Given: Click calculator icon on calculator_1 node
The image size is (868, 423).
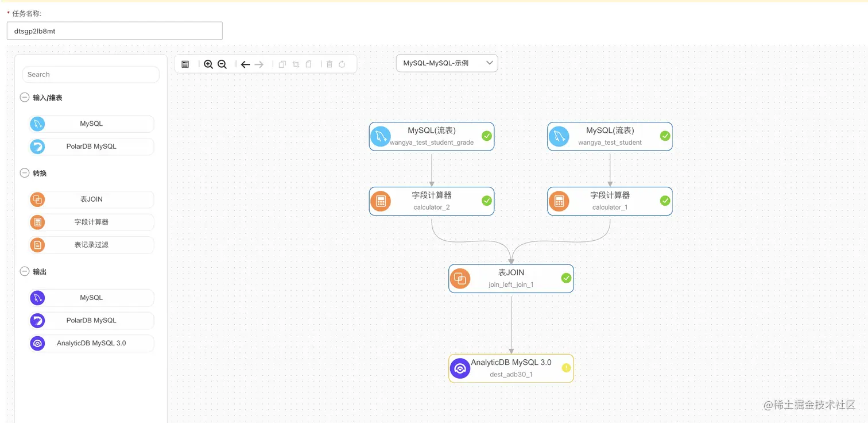Looking at the screenshot, I should (x=559, y=202).
